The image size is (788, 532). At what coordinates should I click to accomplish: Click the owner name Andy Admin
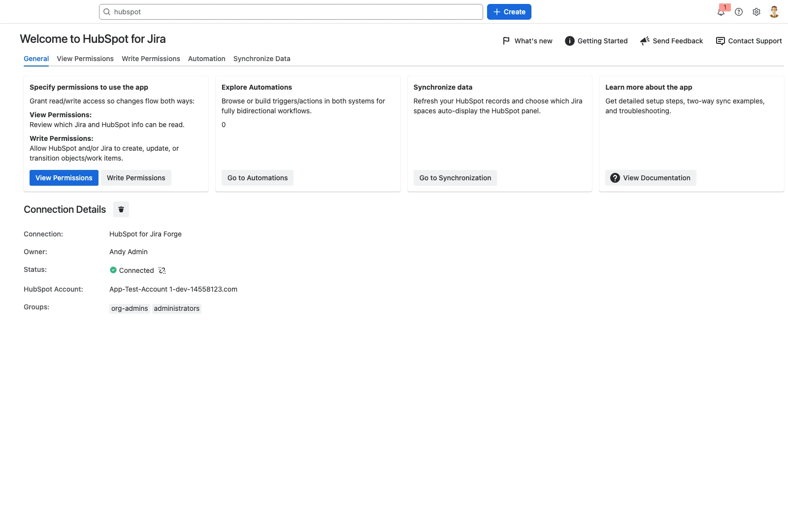(x=129, y=252)
